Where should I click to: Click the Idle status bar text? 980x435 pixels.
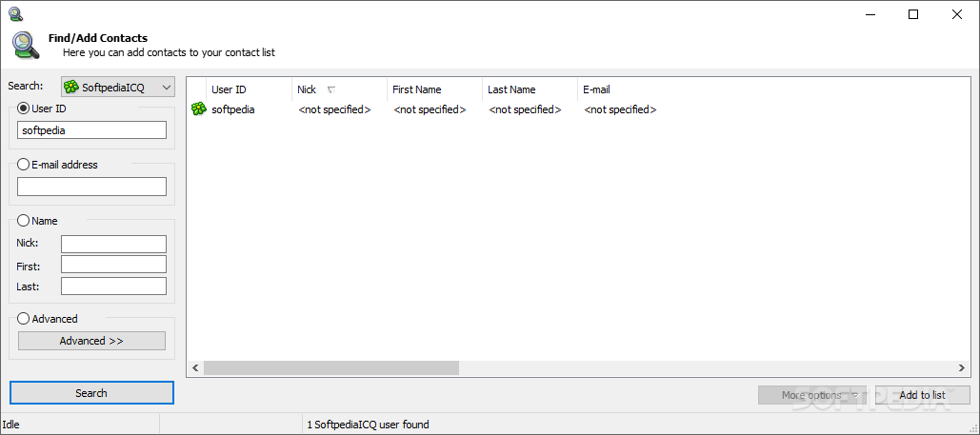11,425
